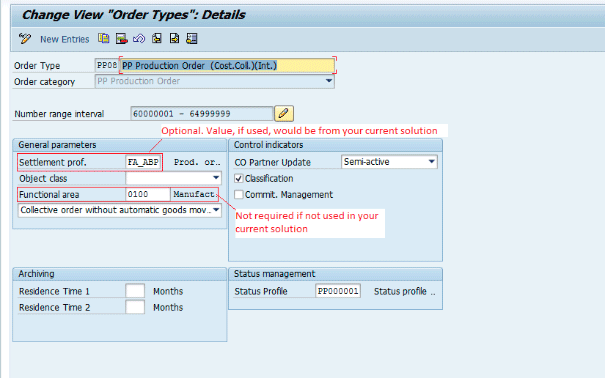Click the Manufact. functional area description
The height and width of the screenshot is (378, 605).
[194, 194]
